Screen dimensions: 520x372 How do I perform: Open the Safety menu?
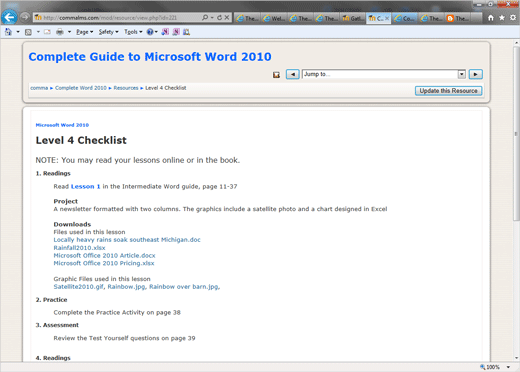[x=108, y=32]
